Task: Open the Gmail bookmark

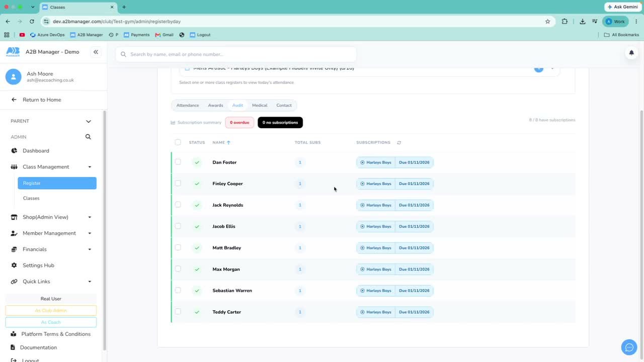Action: (165, 35)
